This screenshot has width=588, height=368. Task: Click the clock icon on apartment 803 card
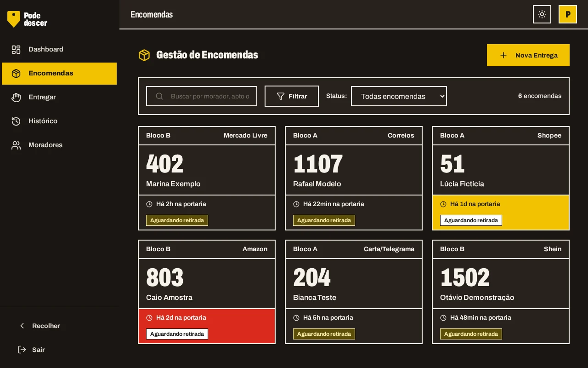[149, 317]
